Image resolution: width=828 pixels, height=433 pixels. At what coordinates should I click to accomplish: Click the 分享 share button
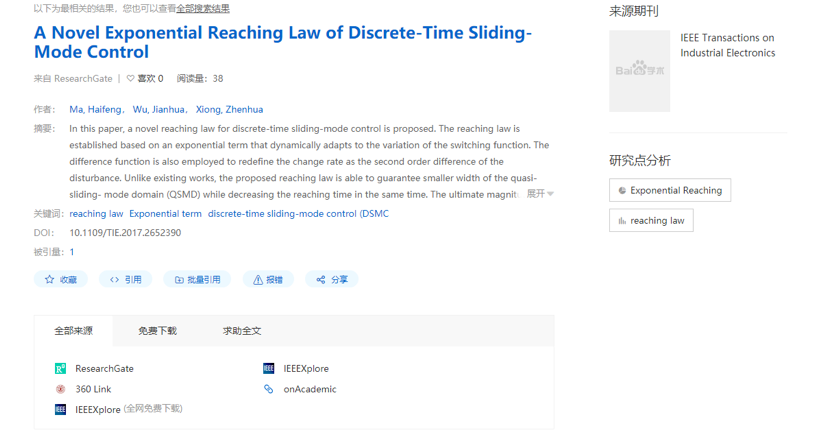click(x=332, y=279)
